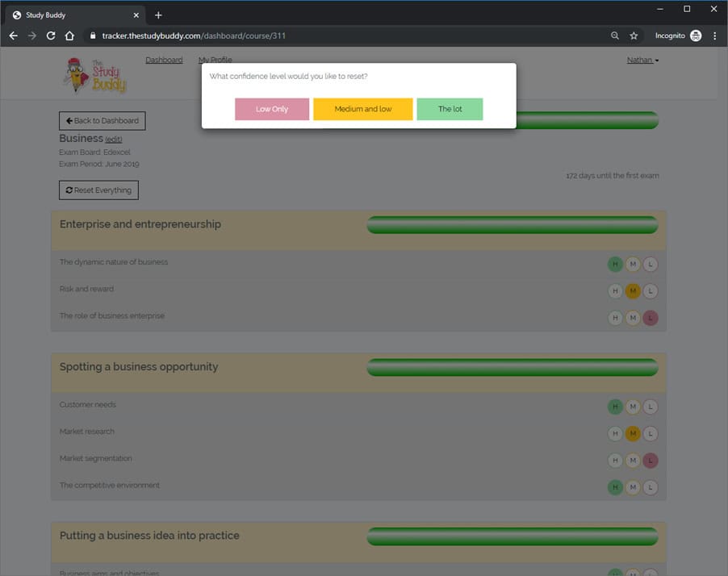Screen dimensions: 728x576
Task: Choose Medium and low reset option
Action: tap(362, 109)
